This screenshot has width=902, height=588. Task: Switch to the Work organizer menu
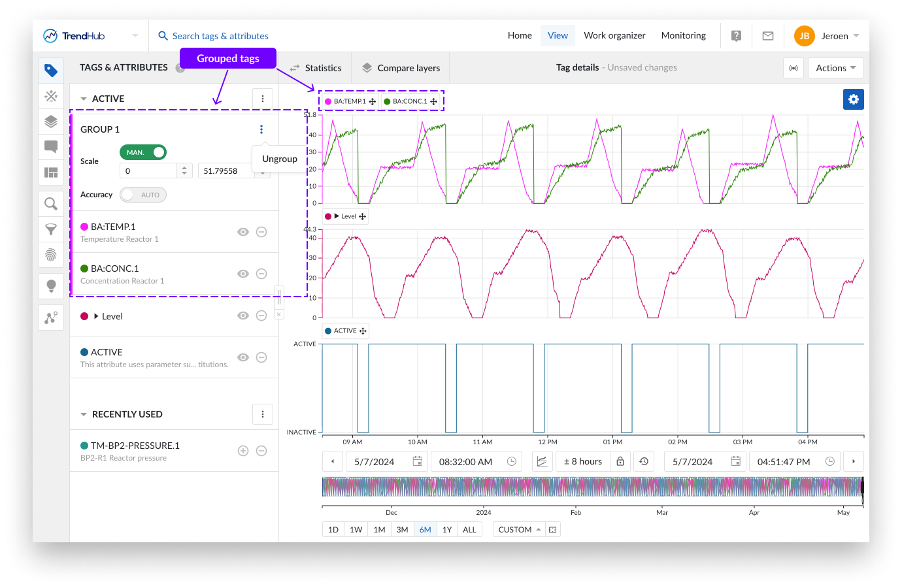614,35
